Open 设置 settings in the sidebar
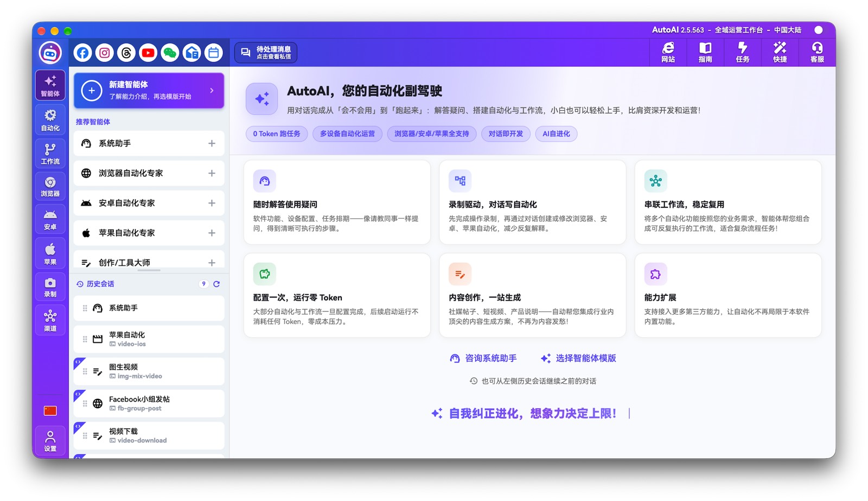This screenshot has height=501, width=868. pyautogui.click(x=50, y=441)
